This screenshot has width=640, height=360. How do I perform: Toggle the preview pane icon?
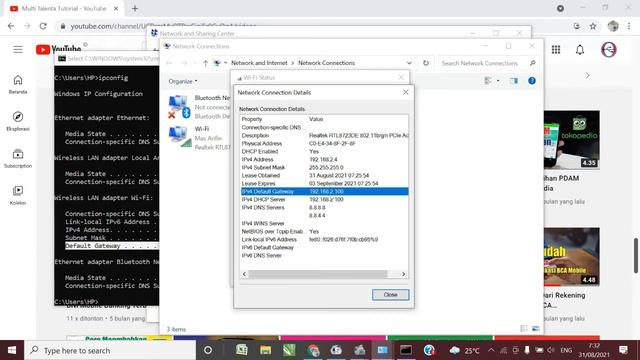(x=513, y=81)
